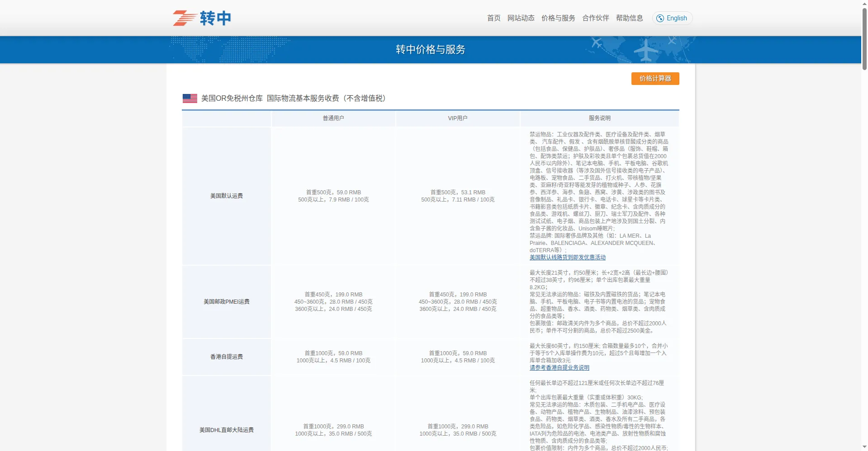Click the US flag icon

point(190,98)
